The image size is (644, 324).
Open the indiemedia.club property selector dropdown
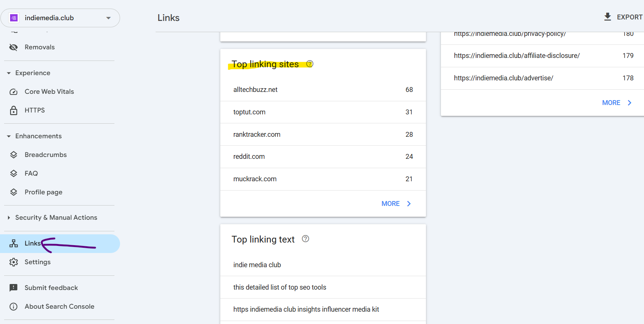coord(60,18)
